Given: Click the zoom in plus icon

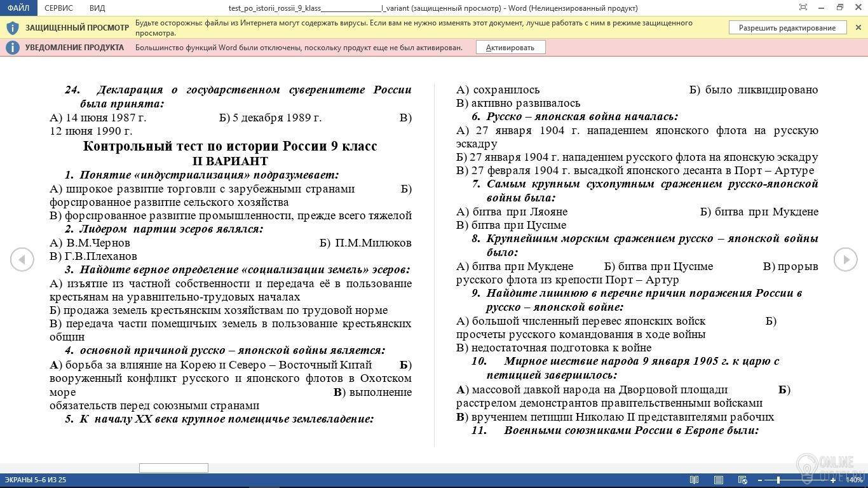Looking at the screenshot, I should click(x=833, y=480).
